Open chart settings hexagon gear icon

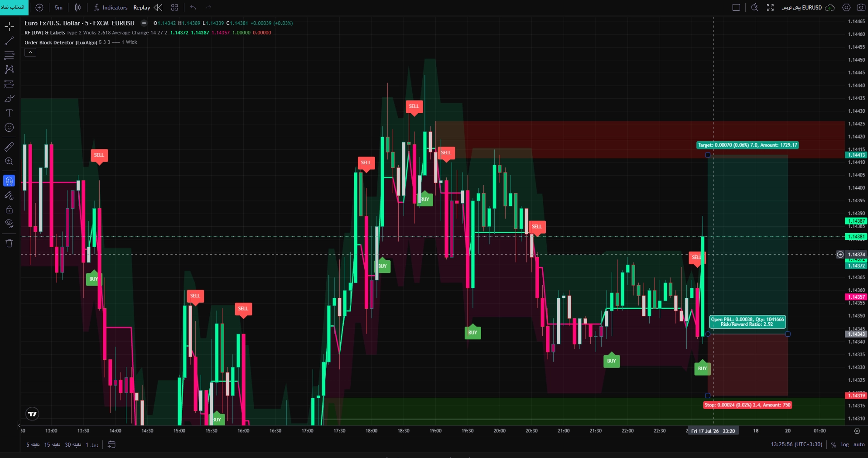click(846, 7)
